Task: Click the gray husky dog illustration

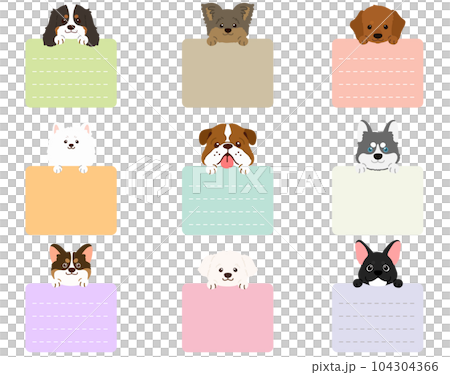Action: pyautogui.click(x=377, y=147)
